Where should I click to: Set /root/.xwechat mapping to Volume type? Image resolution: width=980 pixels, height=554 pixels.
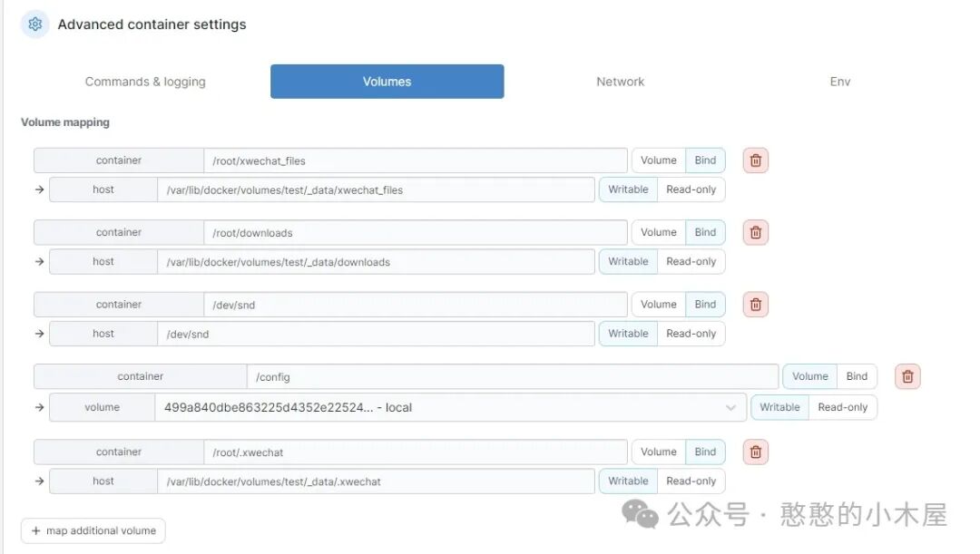point(658,452)
